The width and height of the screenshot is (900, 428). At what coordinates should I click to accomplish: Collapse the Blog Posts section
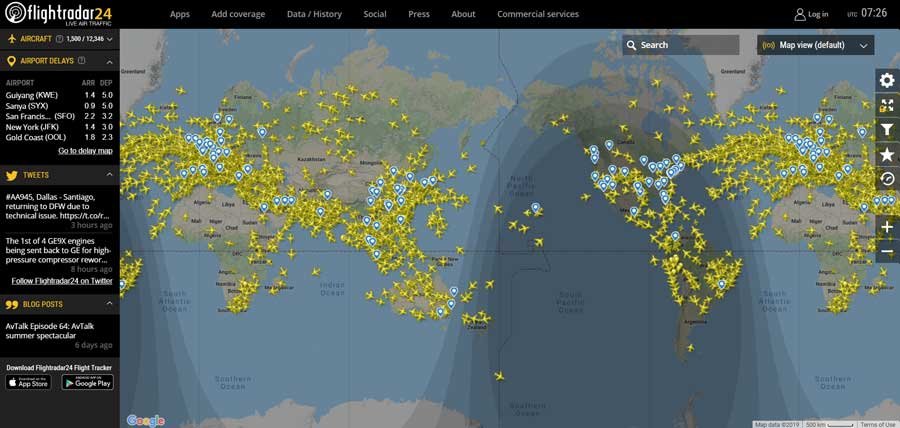coord(110,304)
